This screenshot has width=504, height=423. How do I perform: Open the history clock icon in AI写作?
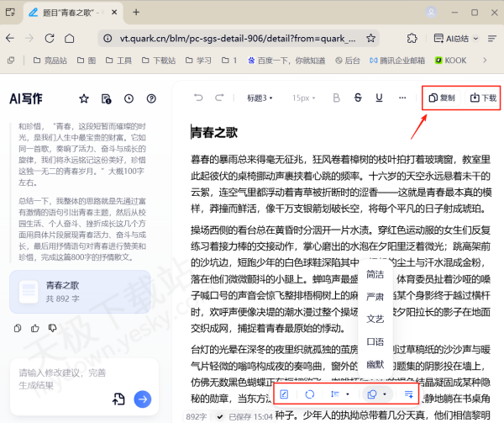pos(129,98)
